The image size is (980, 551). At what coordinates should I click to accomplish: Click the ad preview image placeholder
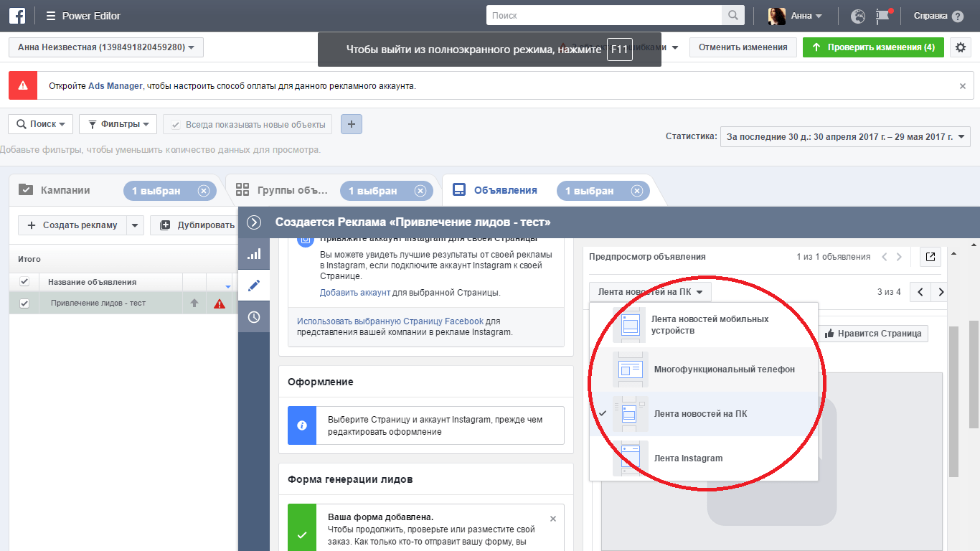[773, 463]
